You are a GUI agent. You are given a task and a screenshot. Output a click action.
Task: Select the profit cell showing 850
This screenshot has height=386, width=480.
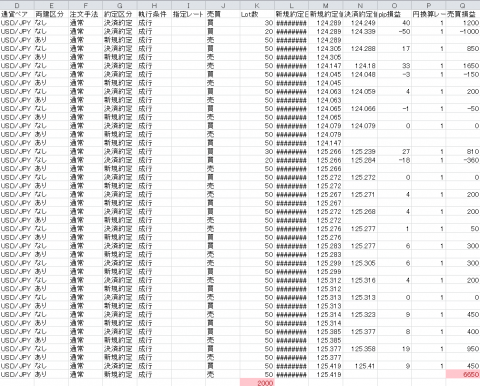tap(463, 48)
